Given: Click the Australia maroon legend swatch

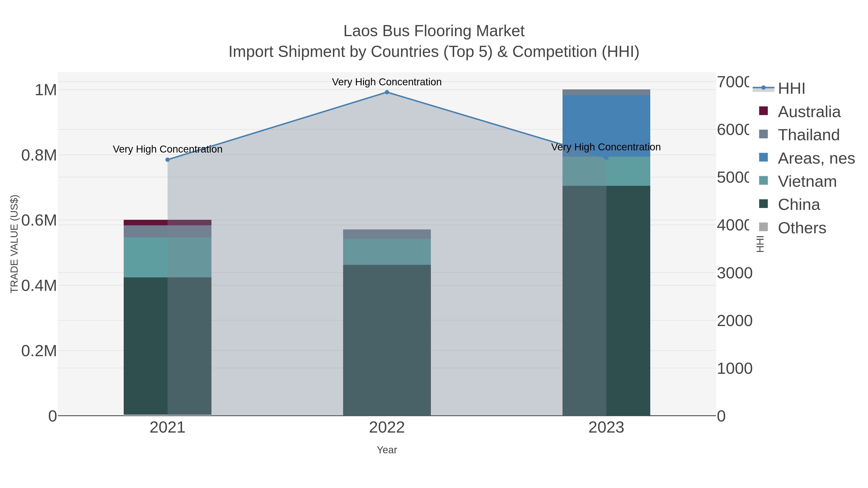Looking at the screenshot, I should coord(763,111).
